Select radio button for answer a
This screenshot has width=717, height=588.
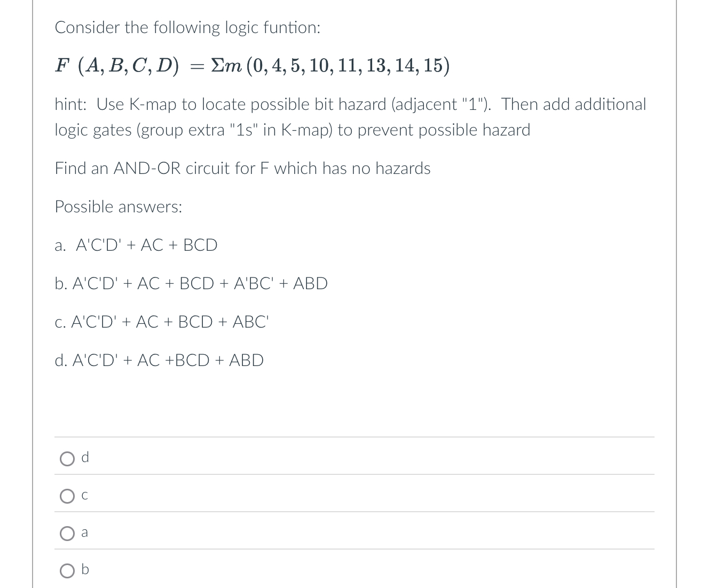66,532
